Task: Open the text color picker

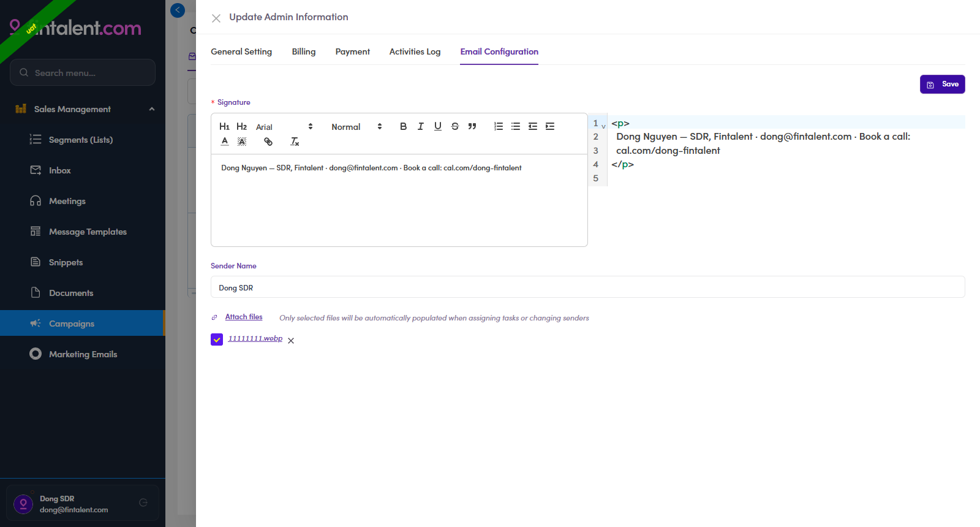Action: [225, 142]
